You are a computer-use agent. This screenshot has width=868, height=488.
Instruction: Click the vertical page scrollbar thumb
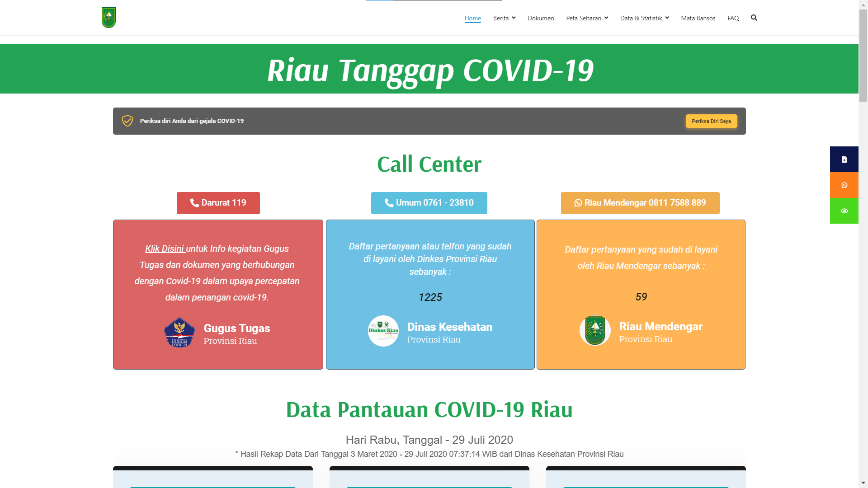863,54
